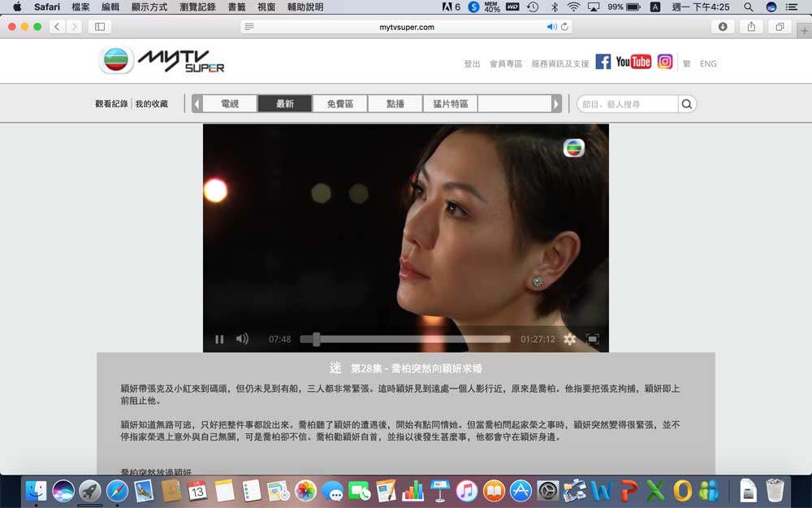Show all tabs overview in Safari
The height and width of the screenshot is (508, 812).
point(780,27)
